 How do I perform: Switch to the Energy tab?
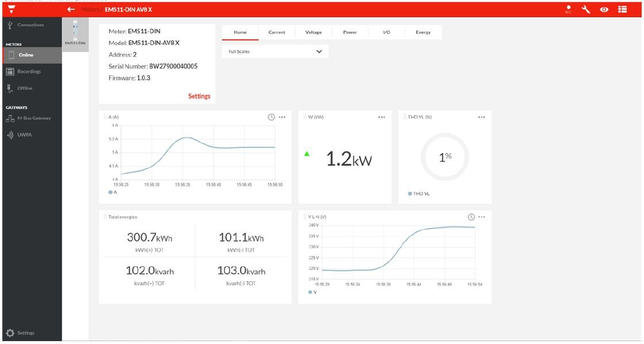pos(423,32)
